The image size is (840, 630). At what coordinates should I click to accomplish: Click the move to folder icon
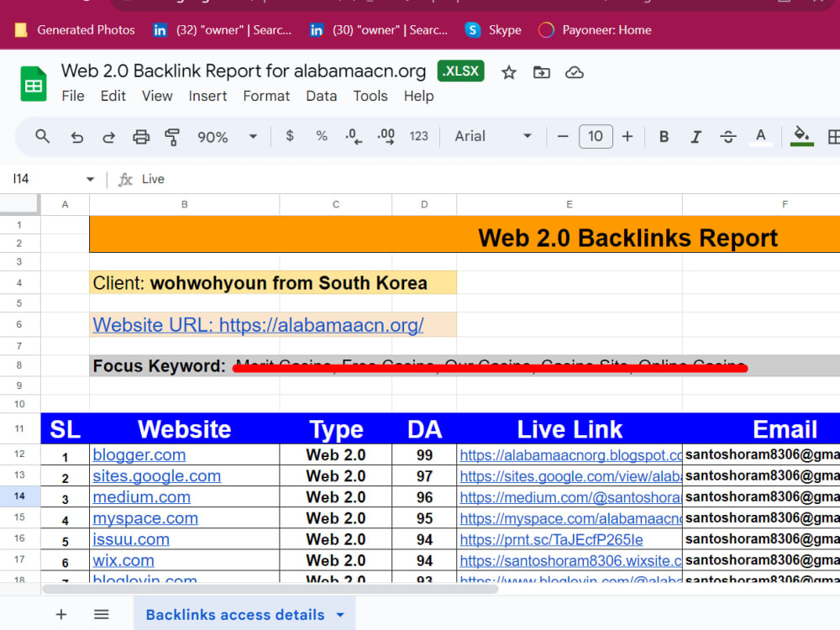pyautogui.click(x=542, y=72)
